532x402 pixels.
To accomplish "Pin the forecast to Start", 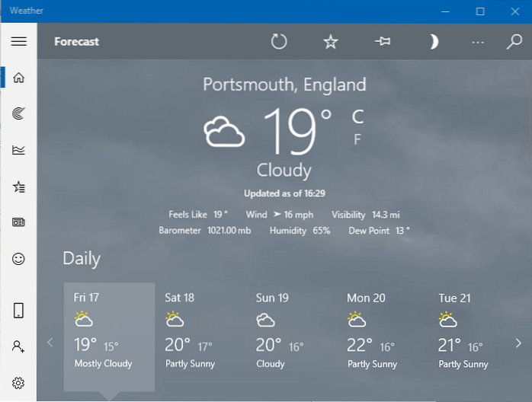I will (x=383, y=42).
